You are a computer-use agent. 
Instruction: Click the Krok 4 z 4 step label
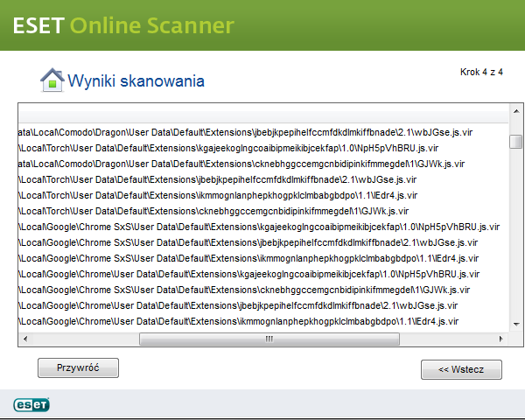click(x=481, y=72)
